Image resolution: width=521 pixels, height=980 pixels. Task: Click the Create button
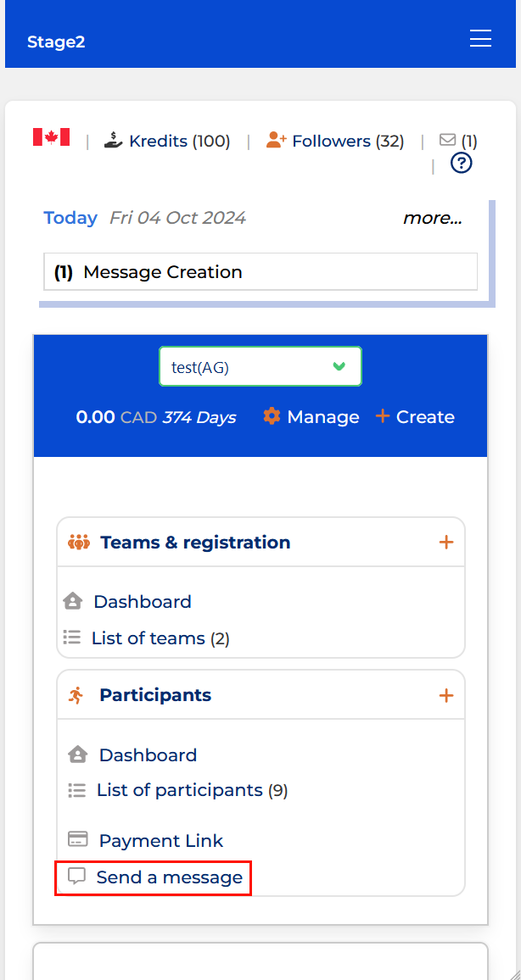pyautogui.click(x=415, y=416)
